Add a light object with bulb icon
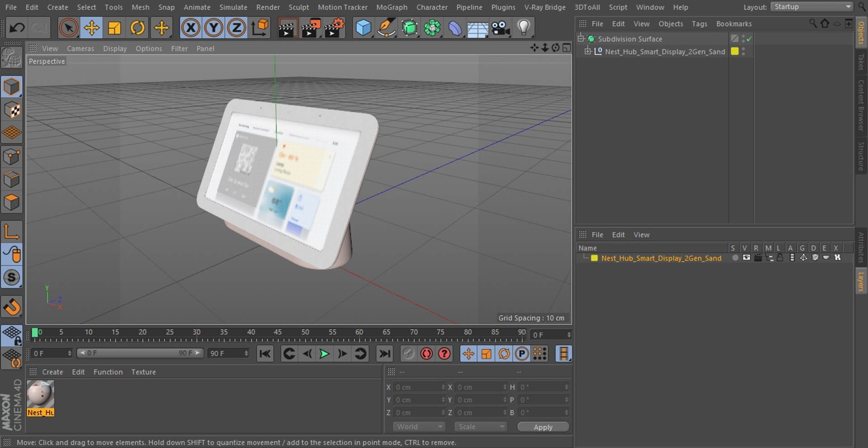868x448 pixels. [x=524, y=28]
